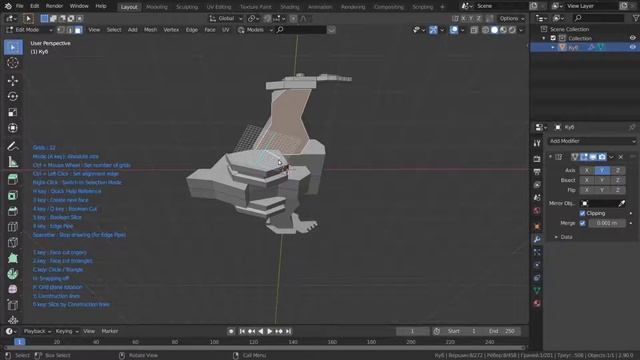Select the Extrude Region tool
Image resolution: width=640 pixels, height=360 pixels.
click(x=13, y=179)
